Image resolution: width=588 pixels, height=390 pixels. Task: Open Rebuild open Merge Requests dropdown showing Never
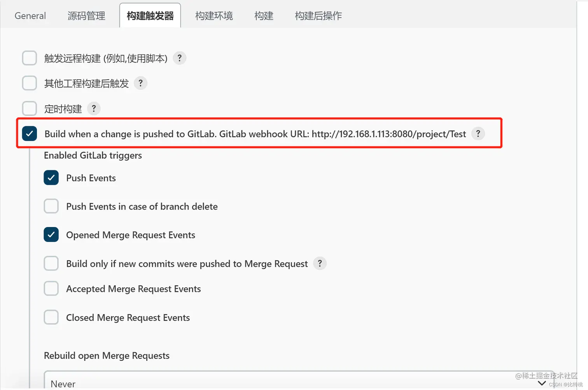tap(299, 380)
